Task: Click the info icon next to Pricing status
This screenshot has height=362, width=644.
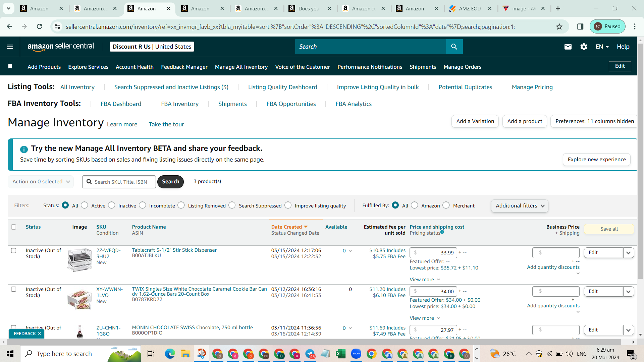Action: coord(442,232)
